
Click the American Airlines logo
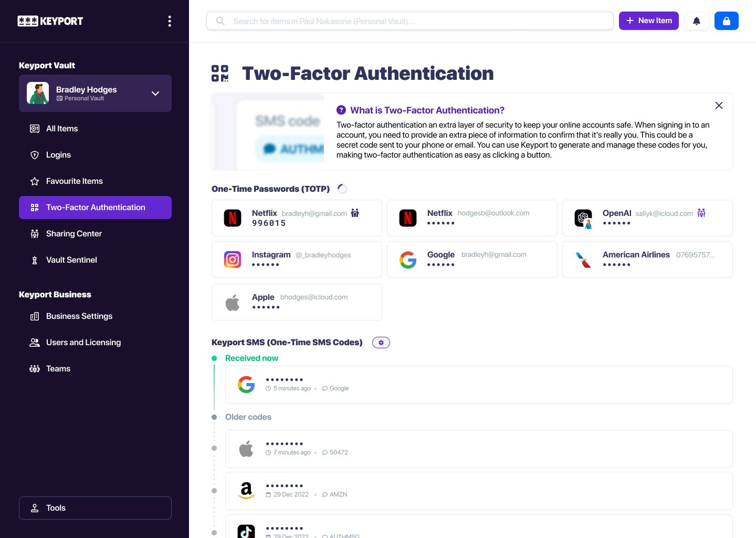[583, 260]
